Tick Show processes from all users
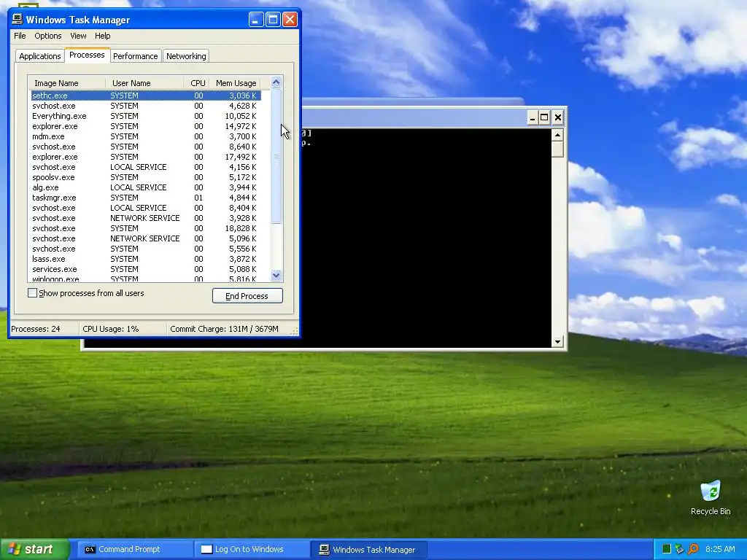 click(32, 293)
